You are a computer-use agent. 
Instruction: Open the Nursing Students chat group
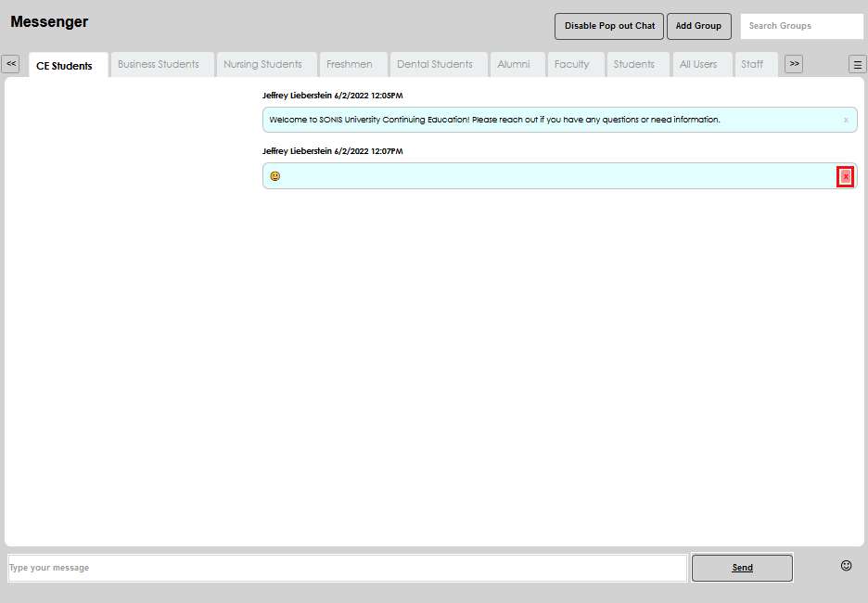(x=263, y=64)
